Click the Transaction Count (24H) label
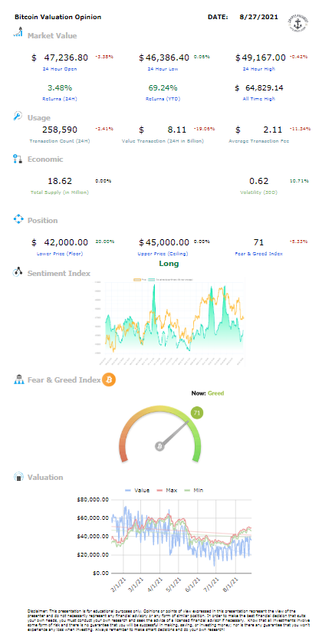Image resolution: width=332 pixels, height=644 pixels. tap(60, 141)
